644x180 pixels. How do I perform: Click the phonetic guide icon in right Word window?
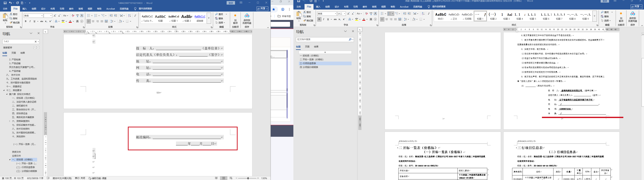pyautogui.click(x=371, y=14)
